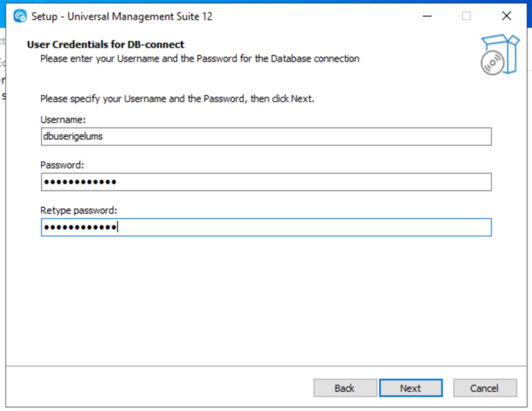Click the 'Password:' label text
This screenshot has width=532, height=411.
62,165
